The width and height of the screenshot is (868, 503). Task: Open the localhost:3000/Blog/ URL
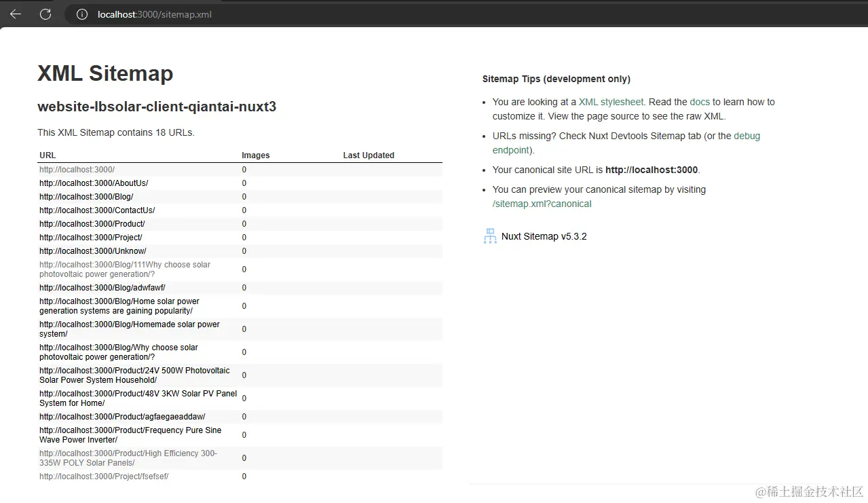[86, 197]
